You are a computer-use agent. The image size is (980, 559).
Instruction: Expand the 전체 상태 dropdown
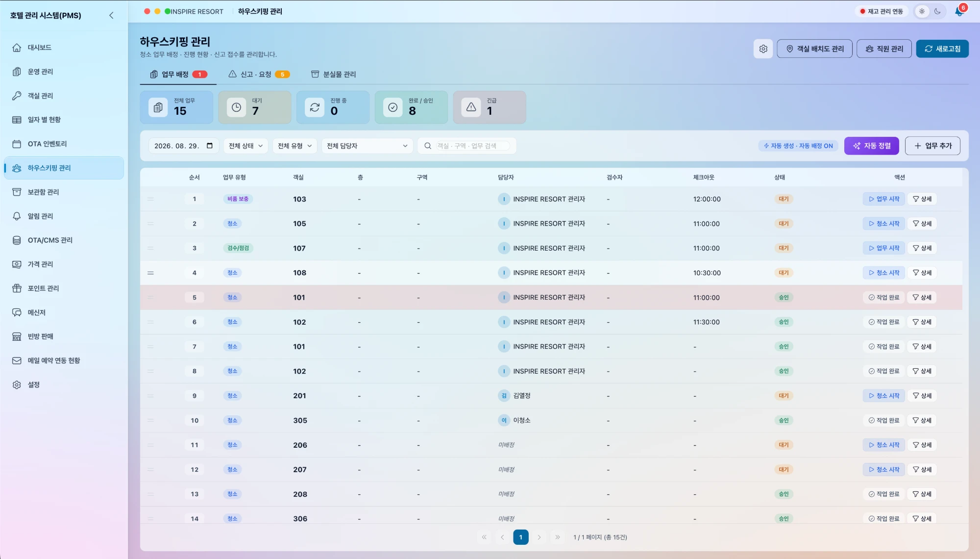coord(245,146)
